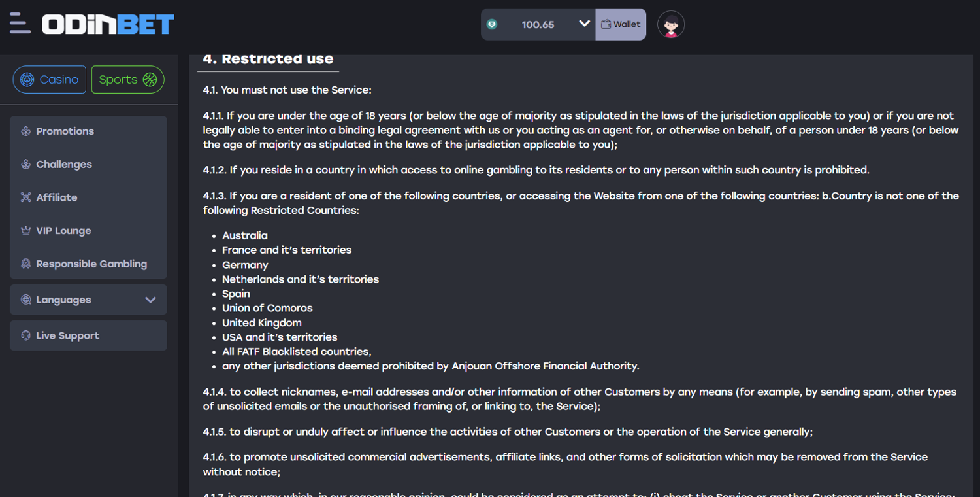980x497 pixels.
Task: Open the VIP Lounge link
Action: [x=64, y=231]
